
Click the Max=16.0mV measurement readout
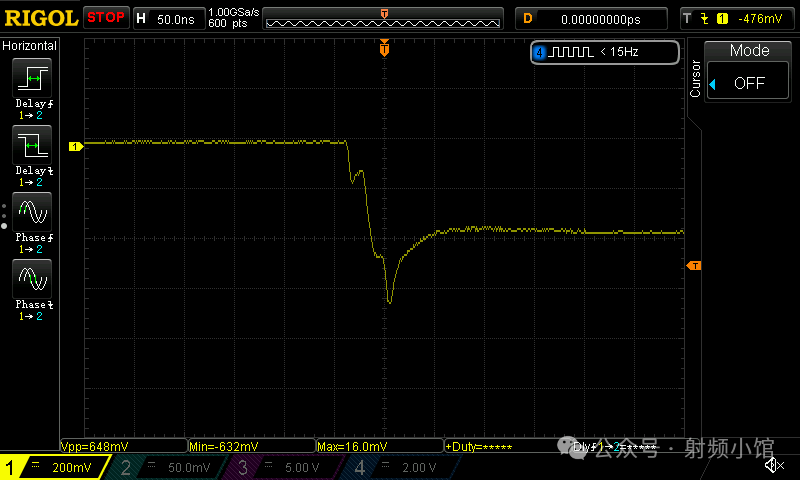378,446
